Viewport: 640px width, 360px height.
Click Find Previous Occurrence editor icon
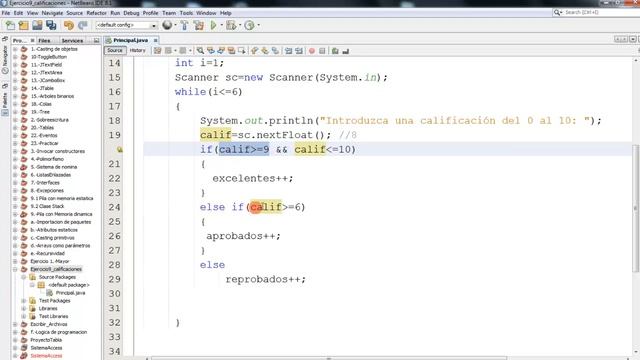tap(211, 51)
